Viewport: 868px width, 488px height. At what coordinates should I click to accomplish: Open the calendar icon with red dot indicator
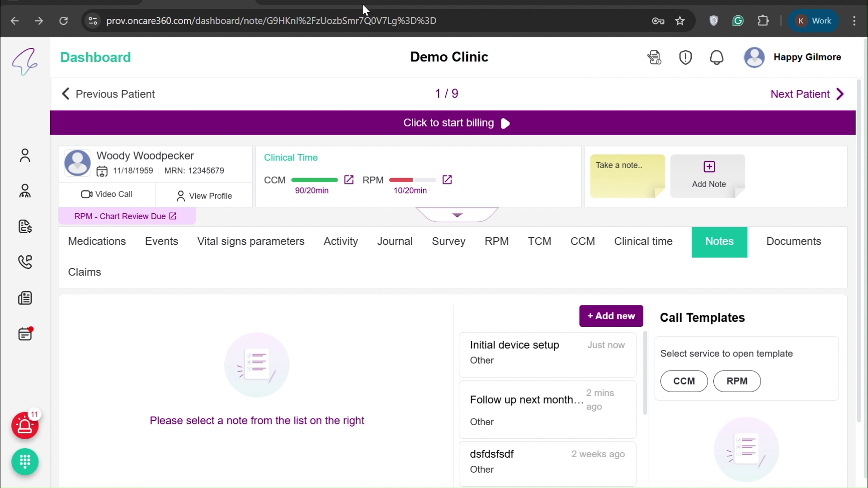coord(25,334)
